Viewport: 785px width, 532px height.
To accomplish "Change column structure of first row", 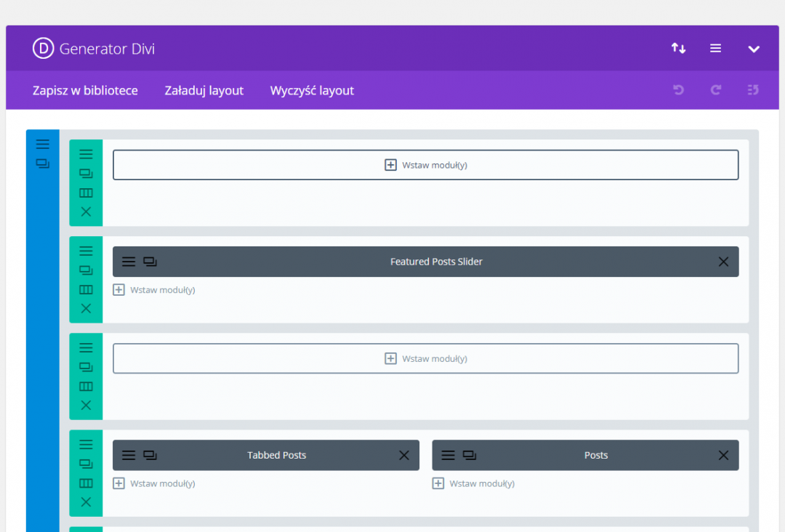I will pyautogui.click(x=86, y=193).
